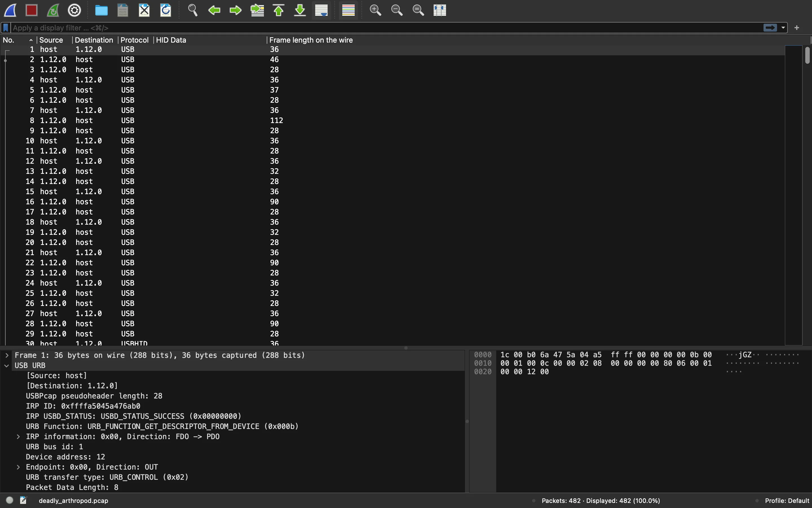The width and height of the screenshot is (812, 508).
Task: Select packet number 13 row
Action: click(392, 171)
